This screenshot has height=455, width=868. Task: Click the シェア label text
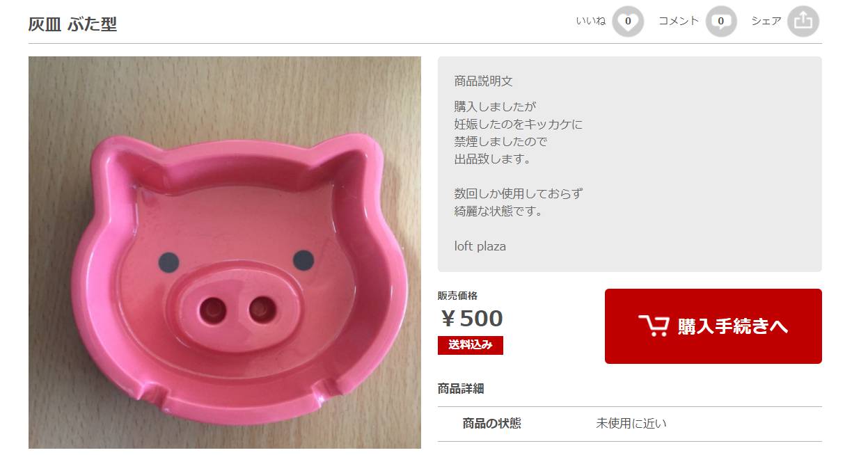[x=766, y=22]
